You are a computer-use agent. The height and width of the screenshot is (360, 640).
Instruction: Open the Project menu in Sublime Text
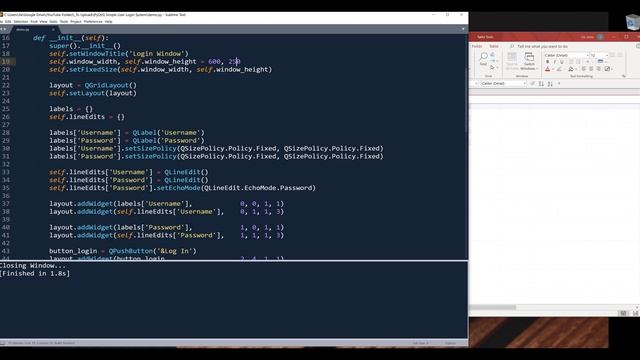[x=76, y=22]
